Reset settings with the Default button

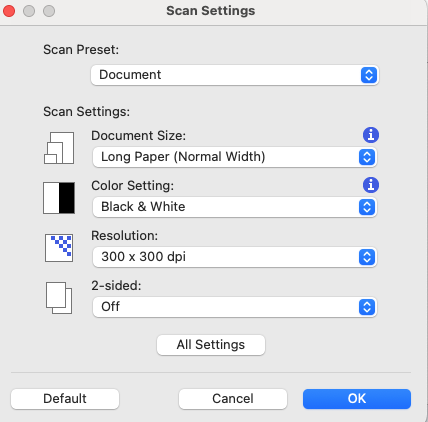point(65,399)
